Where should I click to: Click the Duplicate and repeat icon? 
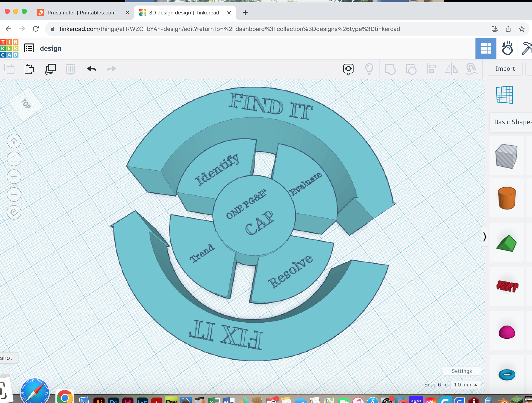pos(50,69)
